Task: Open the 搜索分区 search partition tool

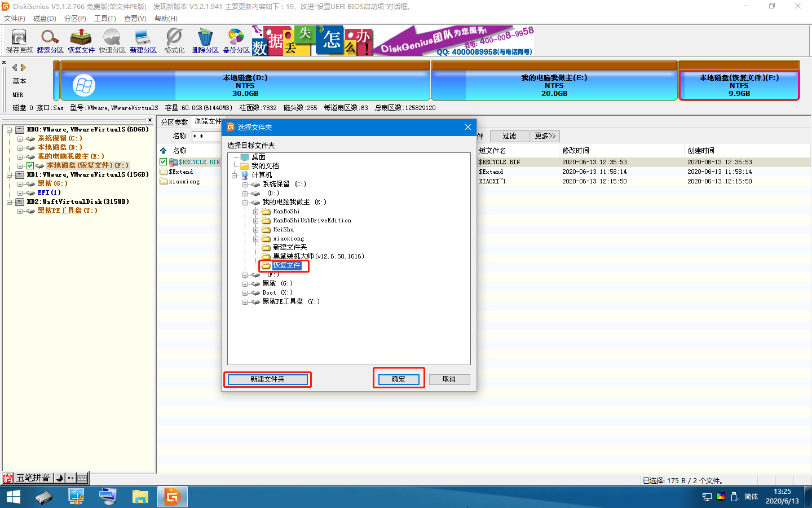Action: (x=50, y=41)
